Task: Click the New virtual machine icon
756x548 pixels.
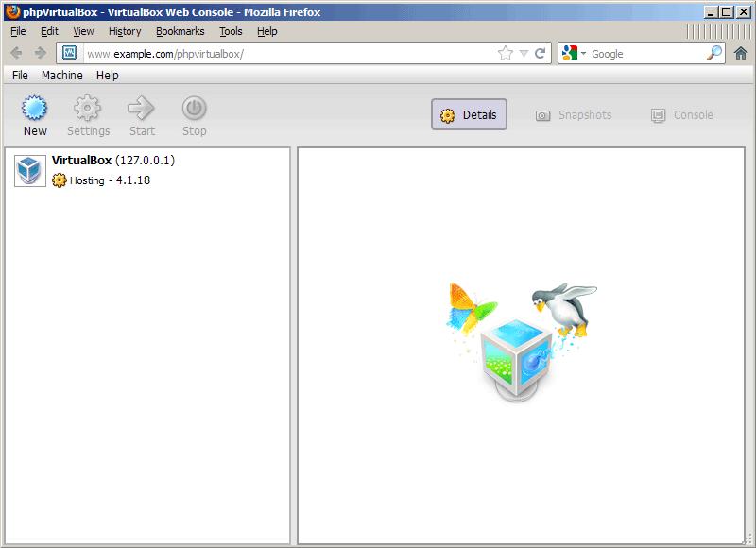Action: 35,108
